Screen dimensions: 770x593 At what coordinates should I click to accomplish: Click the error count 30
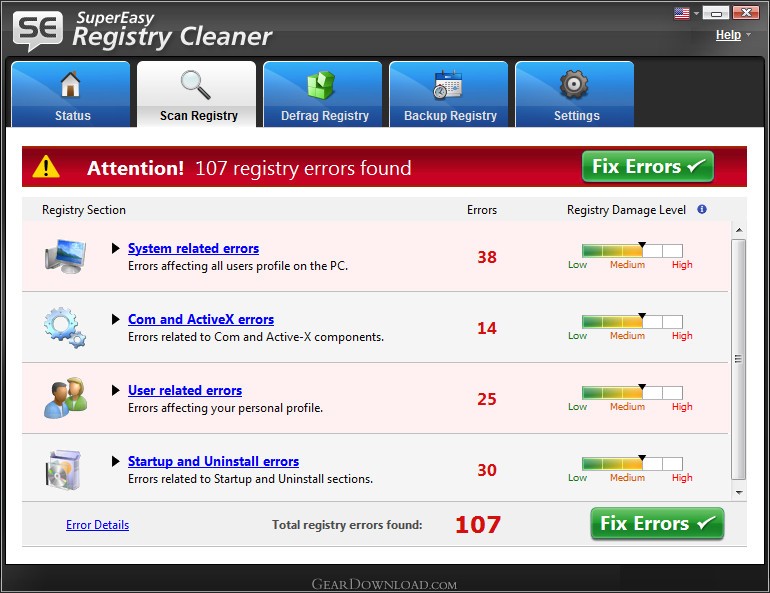(x=487, y=470)
